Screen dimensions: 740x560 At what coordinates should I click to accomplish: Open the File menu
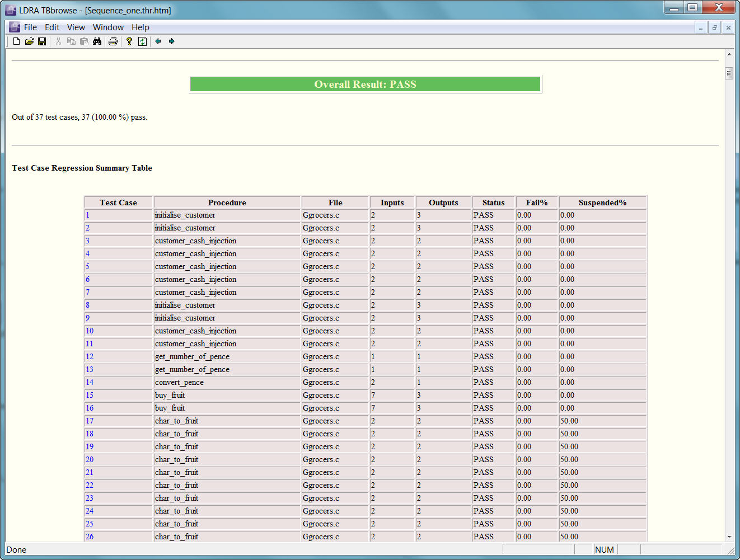[x=30, y=27]
